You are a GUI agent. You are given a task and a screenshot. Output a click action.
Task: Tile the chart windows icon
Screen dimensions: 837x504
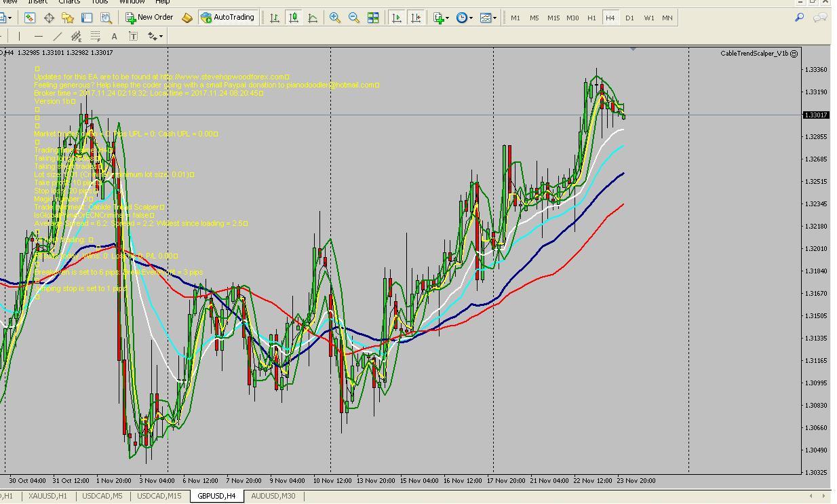[373, 18]
